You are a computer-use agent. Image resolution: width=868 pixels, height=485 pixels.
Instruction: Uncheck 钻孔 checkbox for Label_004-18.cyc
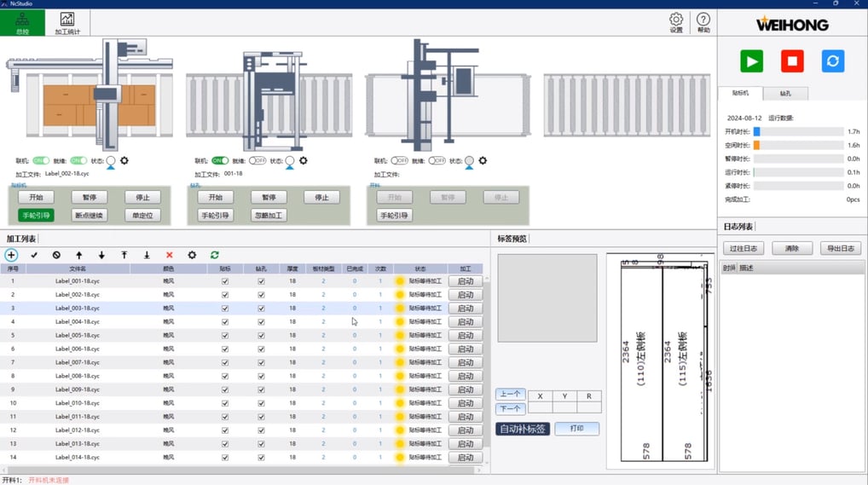coord(261,321)
